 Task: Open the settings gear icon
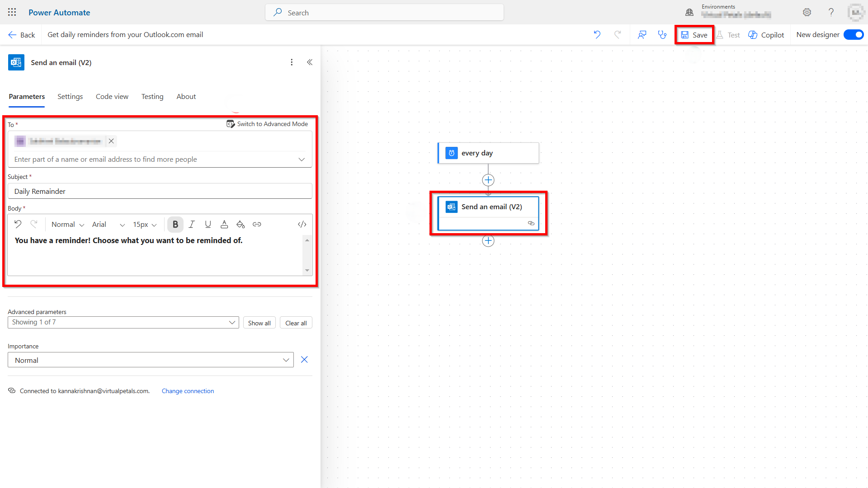pyautogui.click(x=807, y=12)
